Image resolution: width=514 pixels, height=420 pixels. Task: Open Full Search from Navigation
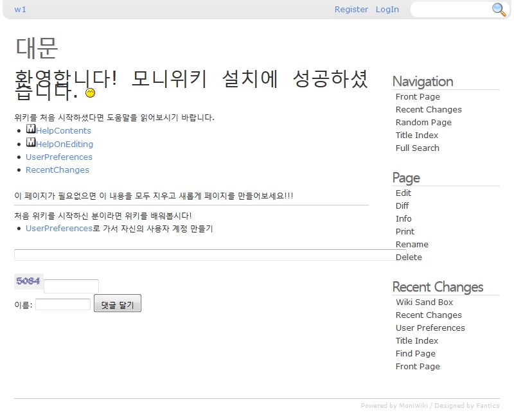coord(418,148)
